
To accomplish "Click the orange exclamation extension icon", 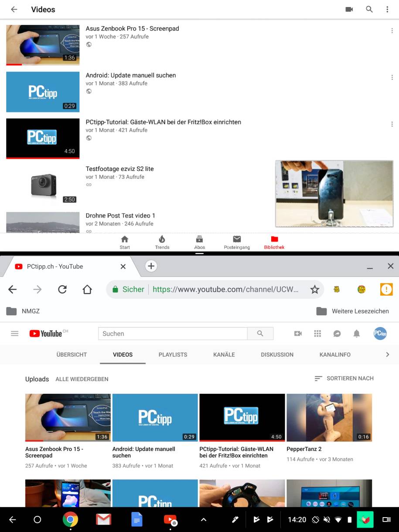I will 386,289.
